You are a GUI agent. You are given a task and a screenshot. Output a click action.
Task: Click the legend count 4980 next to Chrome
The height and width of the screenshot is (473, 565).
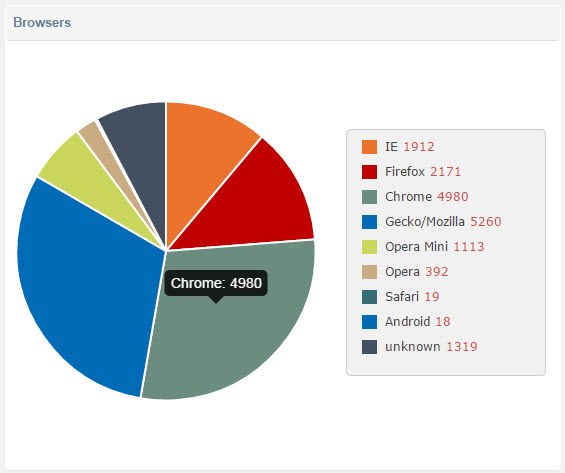453,197
